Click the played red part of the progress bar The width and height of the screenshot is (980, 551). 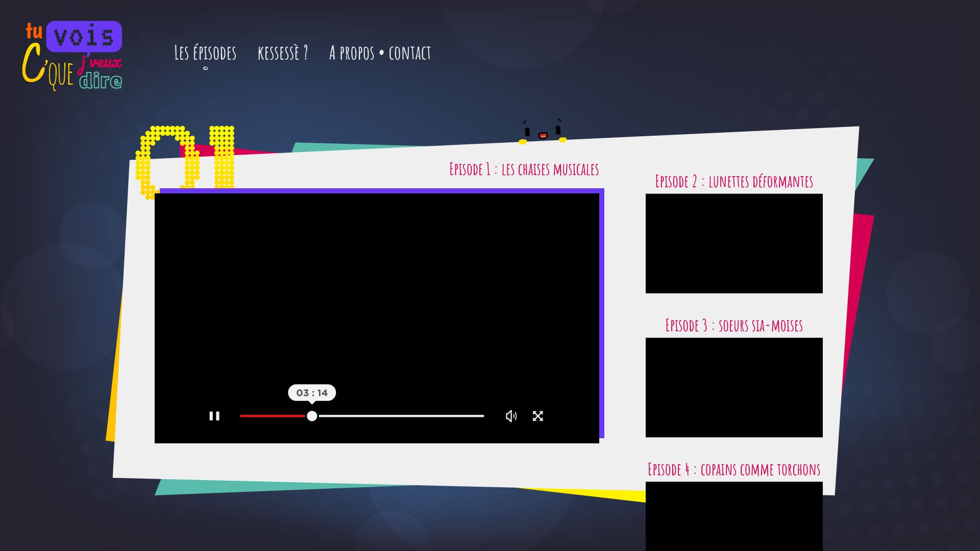(x=272, y=416)
